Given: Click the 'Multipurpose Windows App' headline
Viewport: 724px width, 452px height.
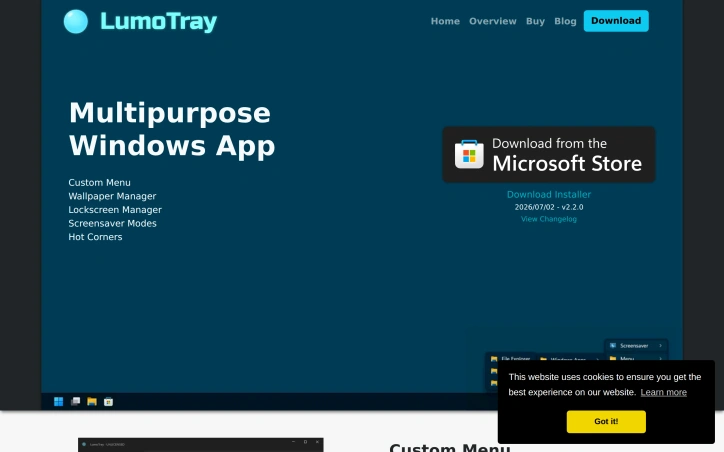Looking at the screenshot, I should [172, 129].
